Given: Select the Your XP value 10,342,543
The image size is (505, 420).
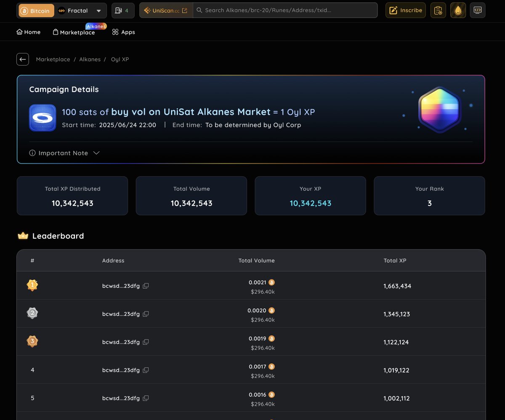Looking at the screenshot, I should tap(311, 203).
